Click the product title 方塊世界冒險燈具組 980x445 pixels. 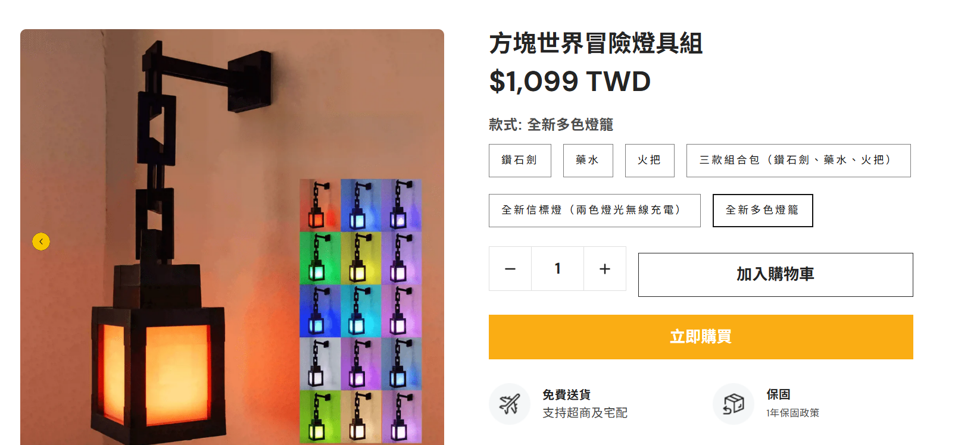(x=596, y=43)
